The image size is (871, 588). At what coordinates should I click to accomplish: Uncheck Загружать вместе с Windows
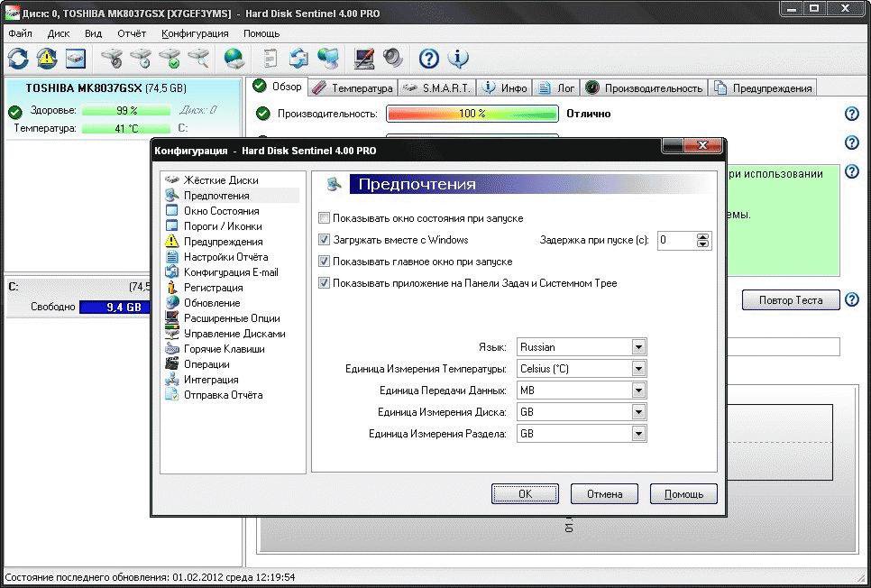click(x=324, y=240)
